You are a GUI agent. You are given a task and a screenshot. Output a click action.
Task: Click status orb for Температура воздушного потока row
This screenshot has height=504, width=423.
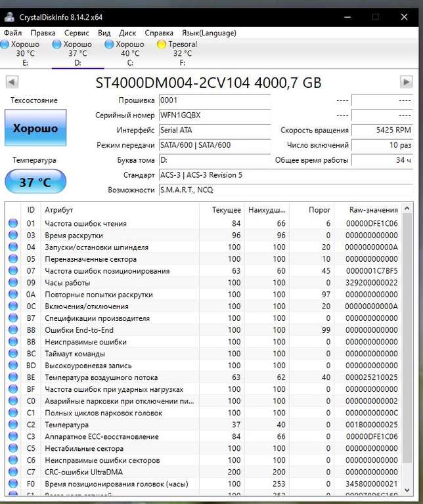tap(13, 377)
